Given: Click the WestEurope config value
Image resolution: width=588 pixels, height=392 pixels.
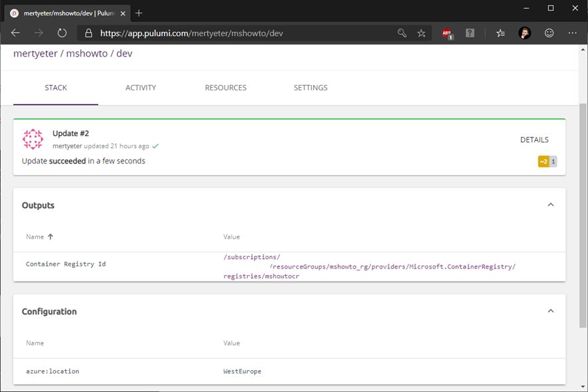Looking at the screenshot, I should tap(242, 371).
